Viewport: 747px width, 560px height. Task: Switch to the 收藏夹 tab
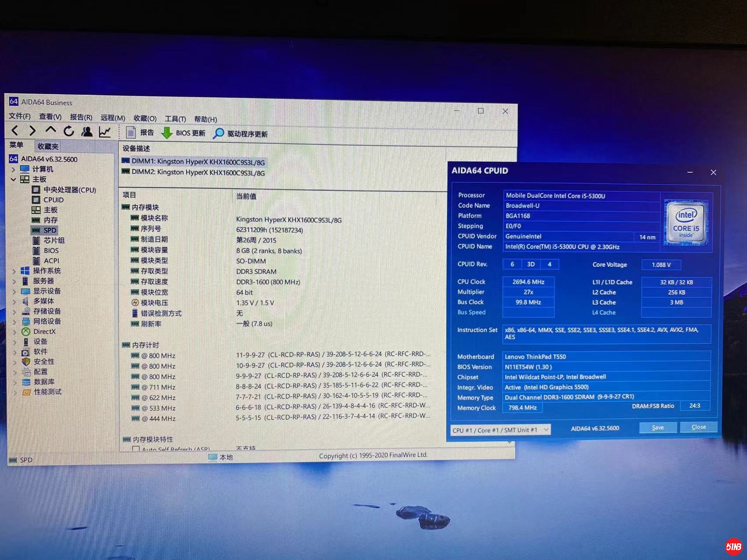point(48,147)
